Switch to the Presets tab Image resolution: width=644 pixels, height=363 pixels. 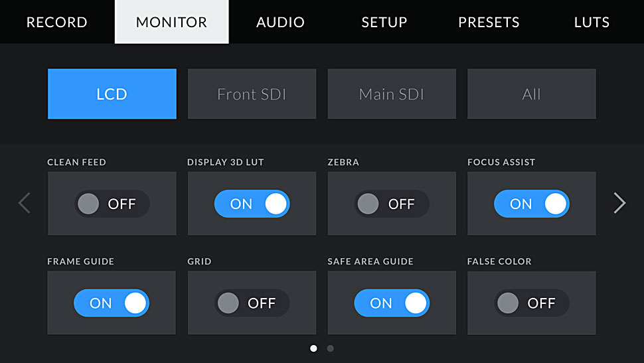pos(489,22)
